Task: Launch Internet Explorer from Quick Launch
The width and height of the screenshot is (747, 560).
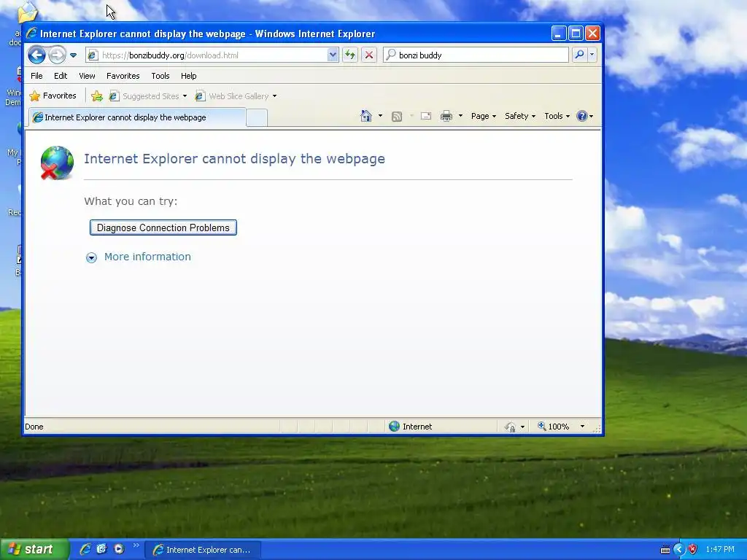Action: [85, 549]
